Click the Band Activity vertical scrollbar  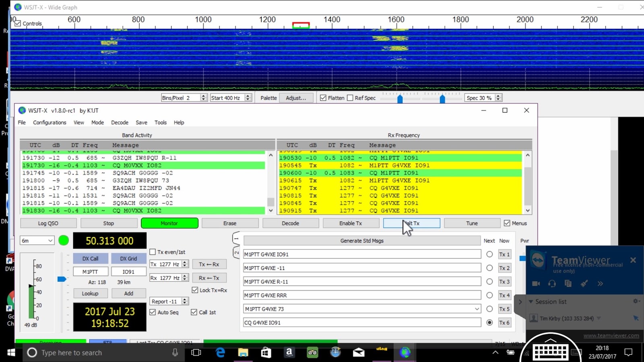[271, 183]
